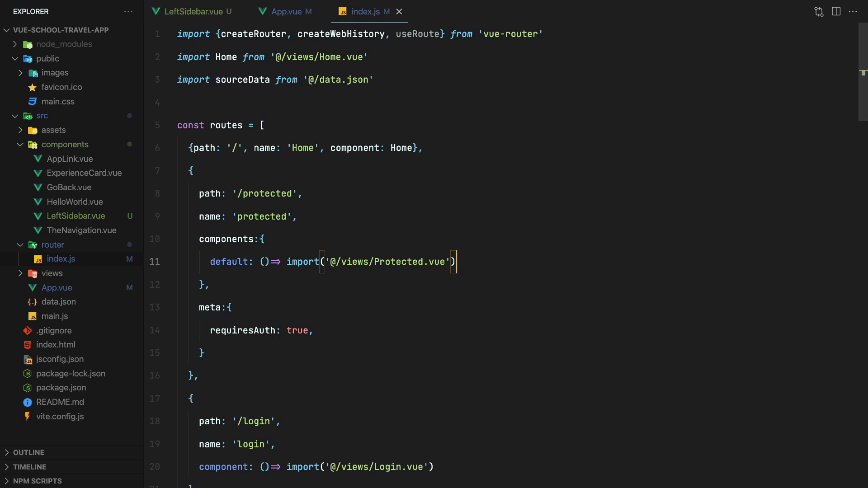
Task: Switch to the LeftSidebar.vue tab
Action: click(193, 12)
